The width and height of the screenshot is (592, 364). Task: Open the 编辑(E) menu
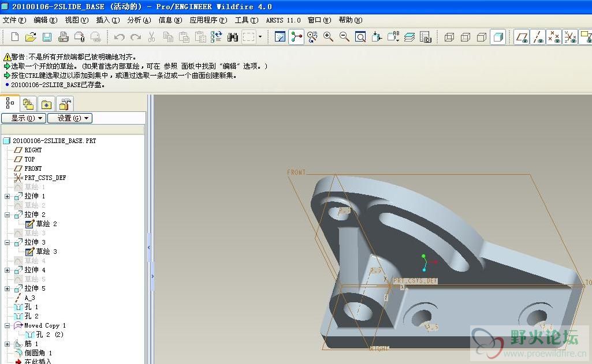pyautogui.click(x=45, y=20)
